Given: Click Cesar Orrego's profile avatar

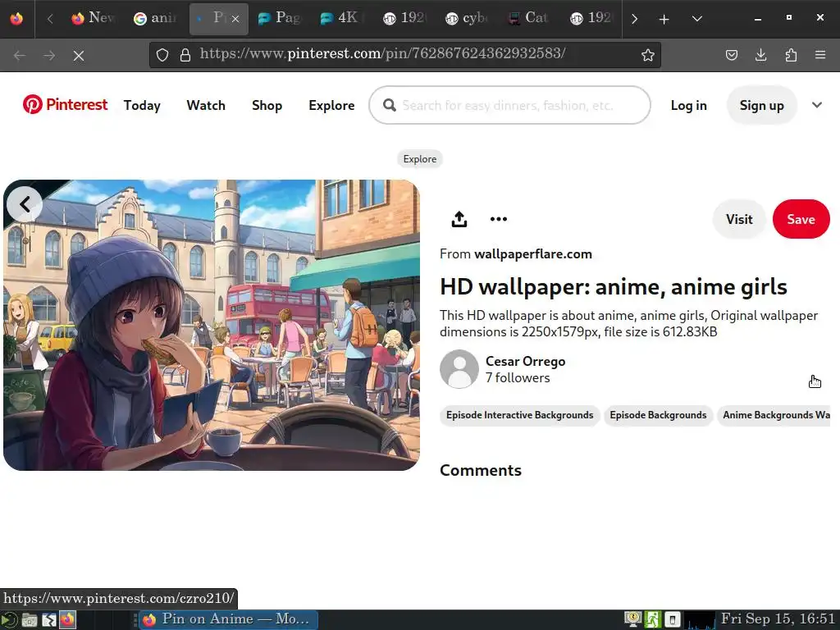Looking at the screenshot, I should 459,369.
